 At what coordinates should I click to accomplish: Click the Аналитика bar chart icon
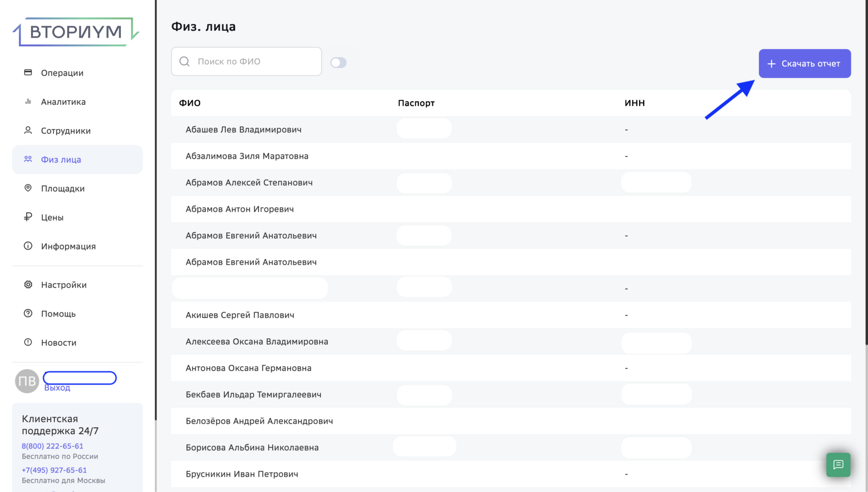[28, 102]
